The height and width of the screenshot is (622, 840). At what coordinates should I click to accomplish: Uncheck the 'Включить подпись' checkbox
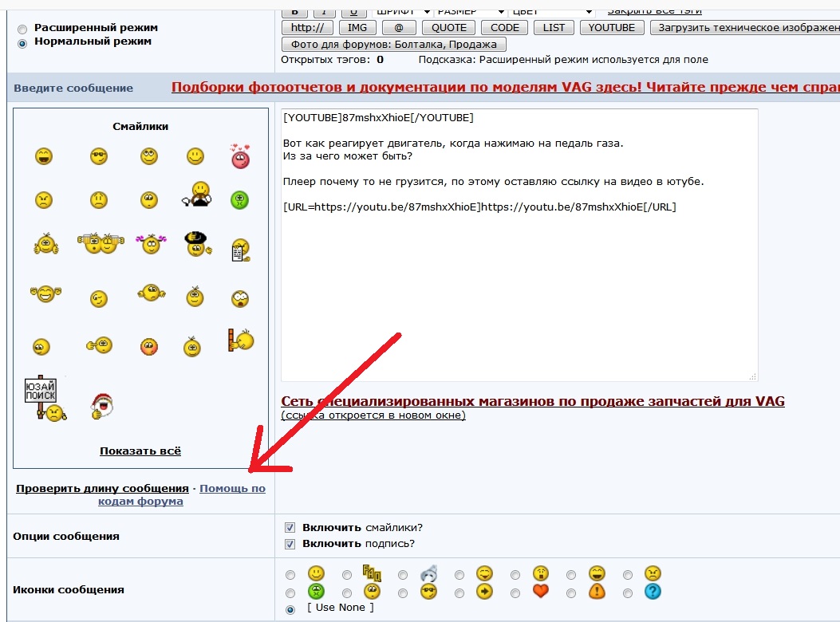click(x=290, y=544)
